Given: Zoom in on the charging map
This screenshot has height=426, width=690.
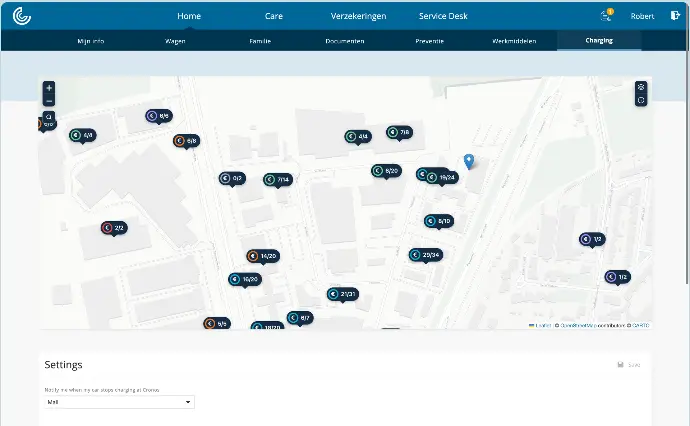Looking at the screenshot, I should [49, 88].
